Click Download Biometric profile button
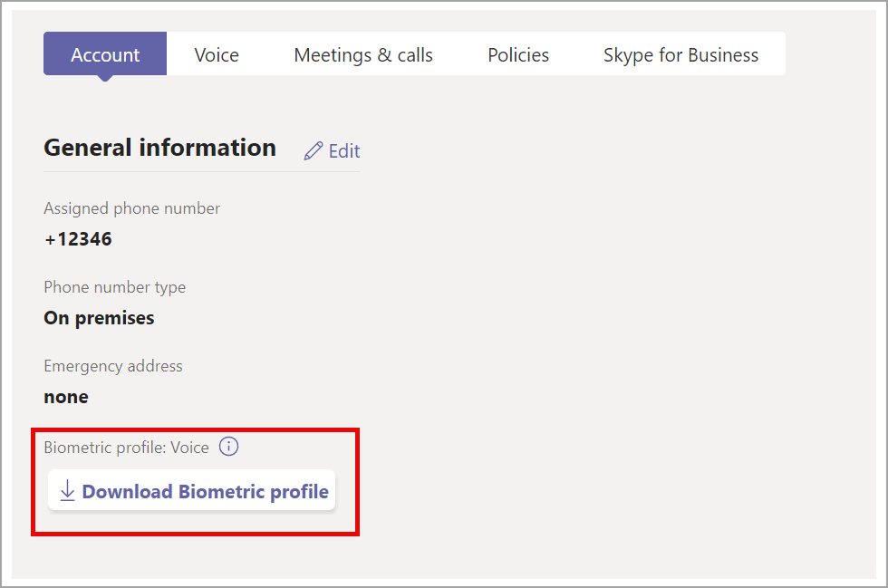 coord(192,490)
